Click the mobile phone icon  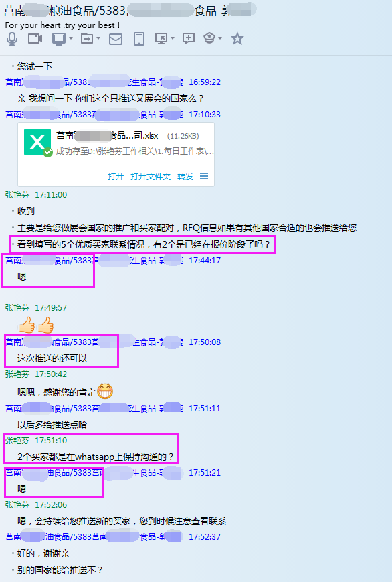click(138, 39)
